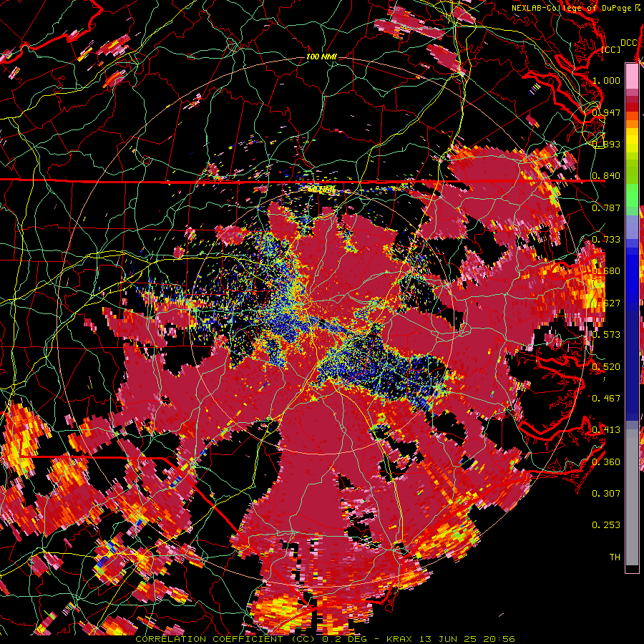Click the TH threshold label on scale
Image resolution: width=644 pixels, height=644 pixels.
(615, 557)
